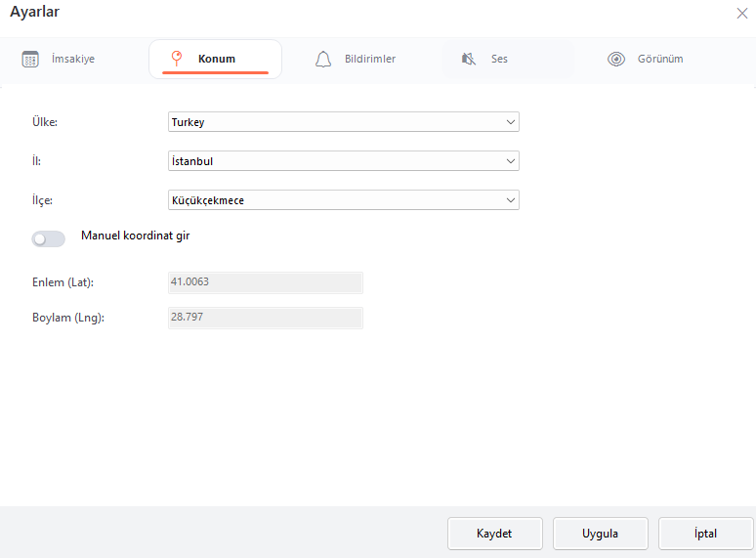Close the Ayarlar settings window
Image resolution: width=756 pixels, height=558 pixels.
click(741, 13)
